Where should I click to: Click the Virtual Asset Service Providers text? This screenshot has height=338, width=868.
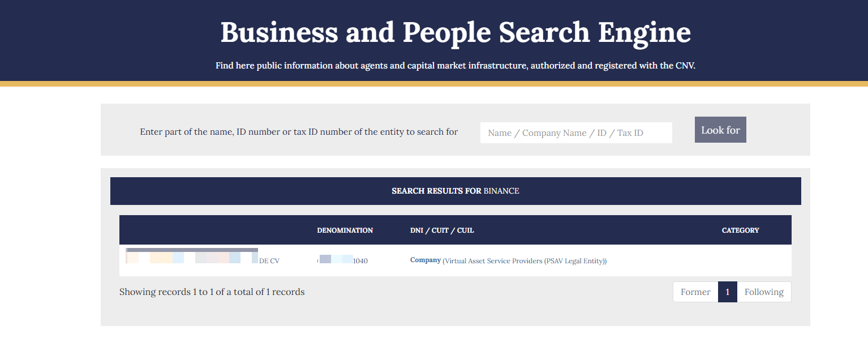tap(492, 261)
